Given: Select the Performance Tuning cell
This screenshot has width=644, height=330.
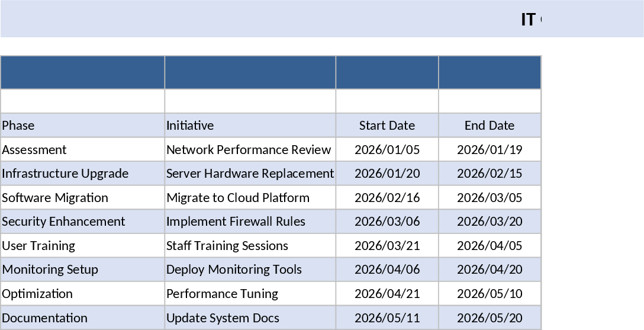Looking at the screenshot, I should click(x=249, y=293).
